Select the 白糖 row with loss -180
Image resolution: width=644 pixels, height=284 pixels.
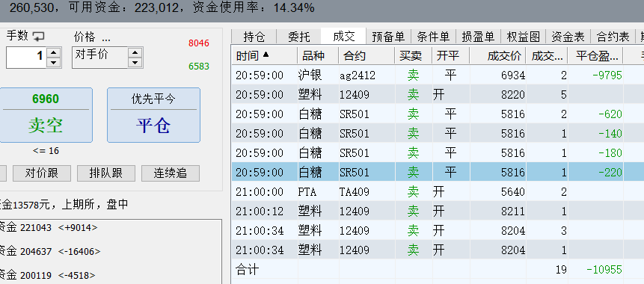tap(438, 152)
